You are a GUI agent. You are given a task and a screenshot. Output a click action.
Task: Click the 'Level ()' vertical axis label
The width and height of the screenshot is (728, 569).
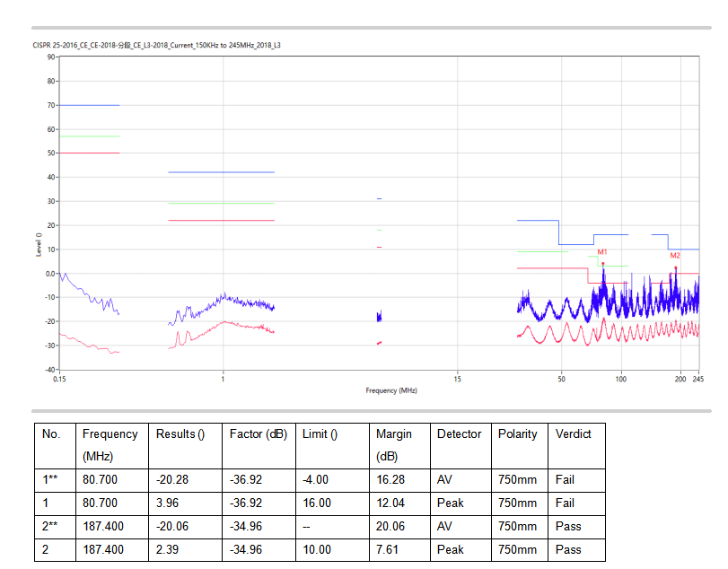click(x=39, y=244)
